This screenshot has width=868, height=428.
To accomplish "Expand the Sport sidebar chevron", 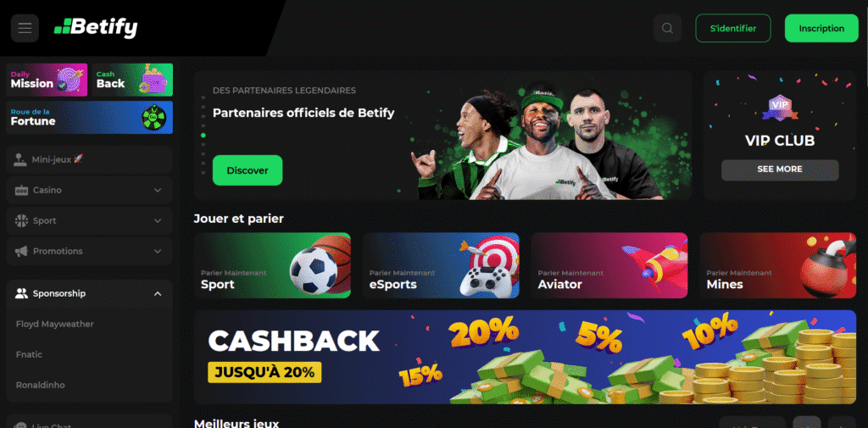I will tap(158, 220).
